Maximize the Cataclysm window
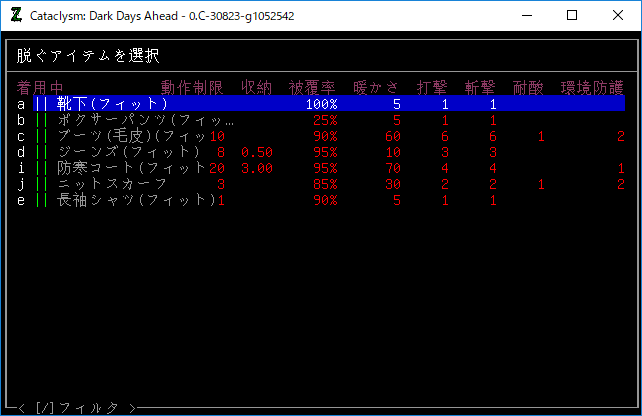Viewport: 642px width, 416px height. pos(572,16)
